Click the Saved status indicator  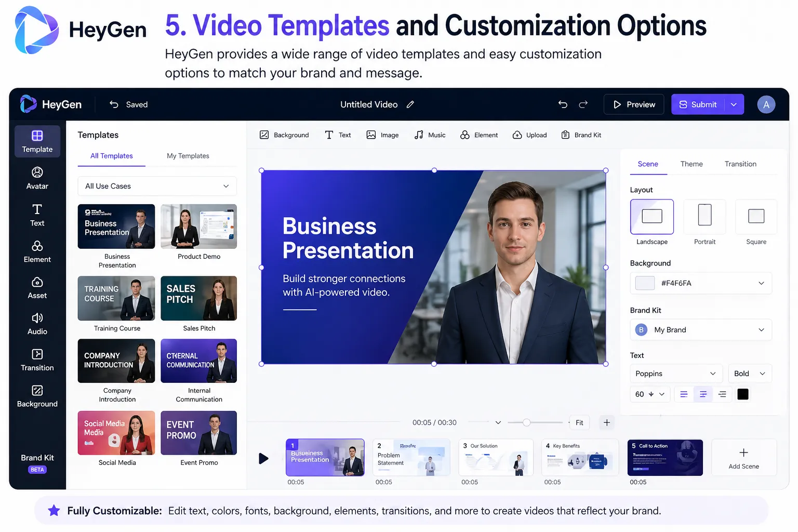pos(129,104)
